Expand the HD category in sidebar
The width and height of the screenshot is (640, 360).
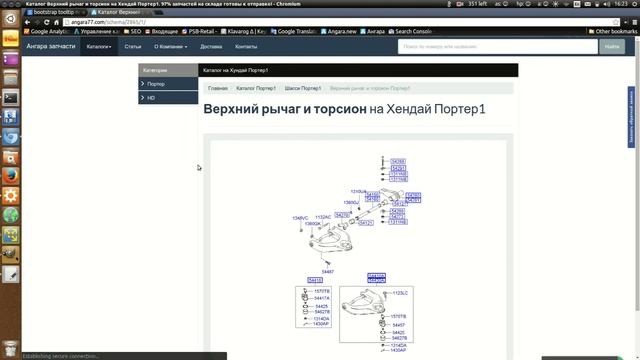pyautogui.click(x=168, y=98)
